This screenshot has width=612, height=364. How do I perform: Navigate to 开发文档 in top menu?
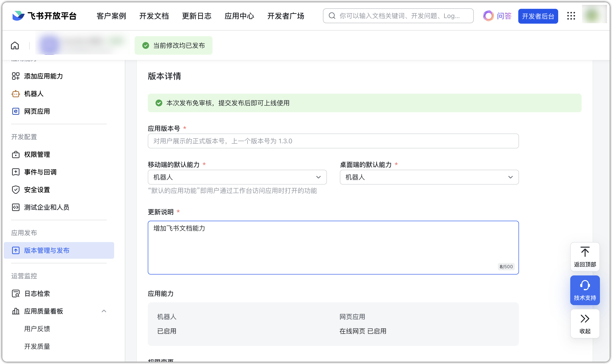point(154,16)
